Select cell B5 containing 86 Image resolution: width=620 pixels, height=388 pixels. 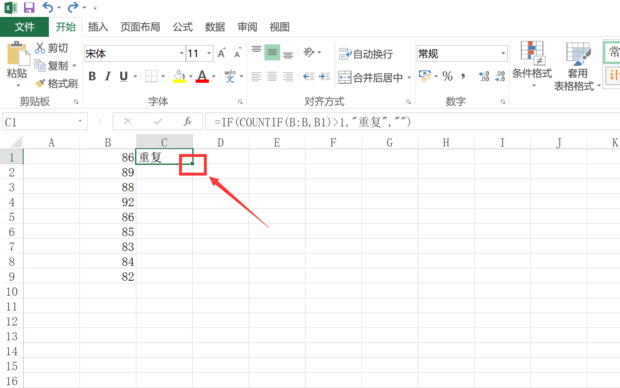point(108,217)
